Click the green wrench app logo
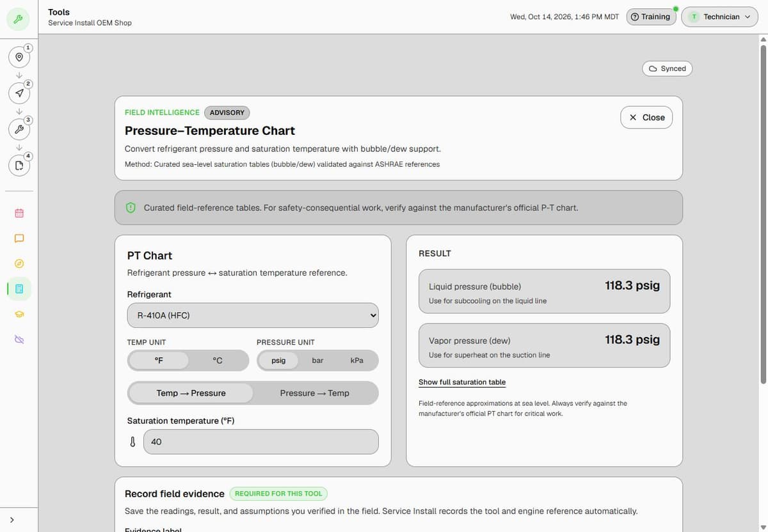 click(x=19, y=19)
